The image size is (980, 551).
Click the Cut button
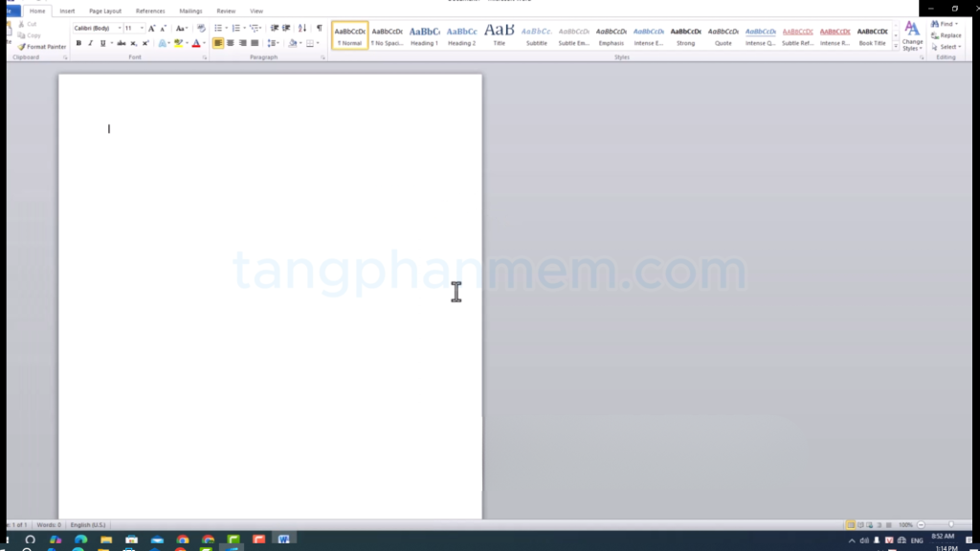27,24
